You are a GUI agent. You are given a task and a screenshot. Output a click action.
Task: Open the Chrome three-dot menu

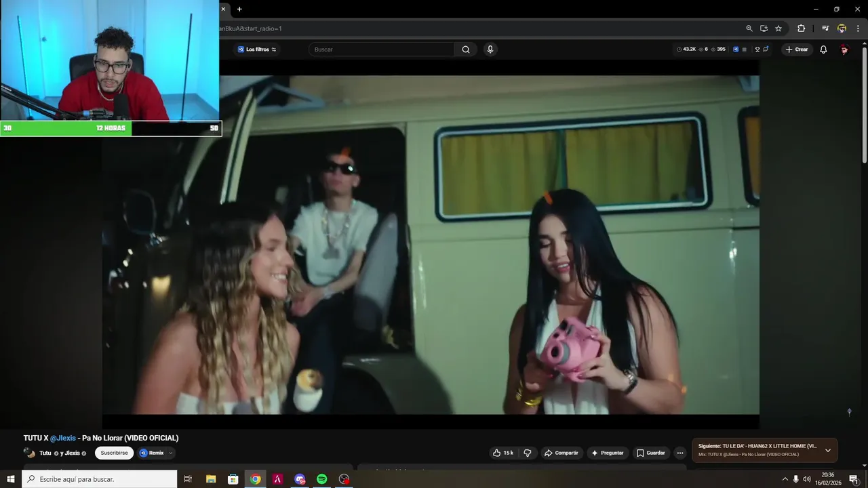coord(858,28)
